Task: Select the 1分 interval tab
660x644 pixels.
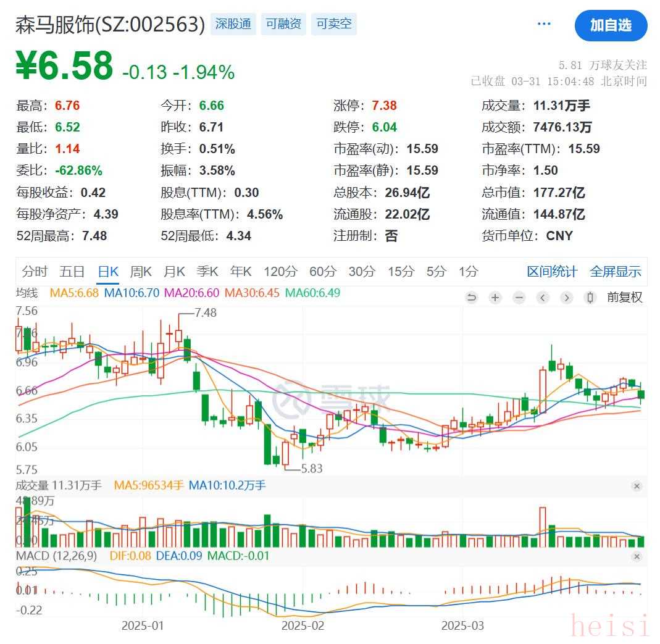Action: pos(469,272)
